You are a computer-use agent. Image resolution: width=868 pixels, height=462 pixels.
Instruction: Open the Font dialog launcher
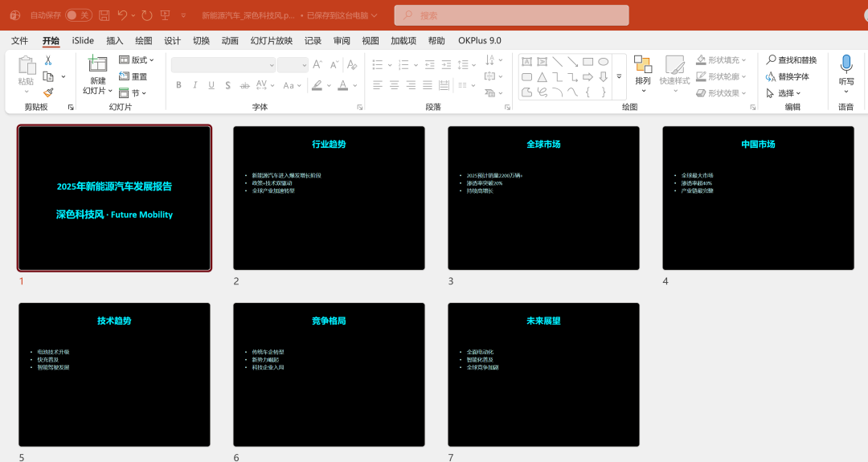coord(360,108)
